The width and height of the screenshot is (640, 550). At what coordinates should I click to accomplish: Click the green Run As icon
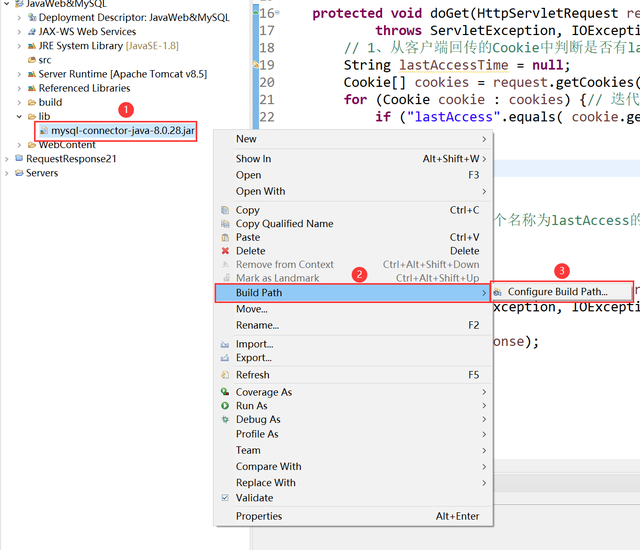click(225, 406)
